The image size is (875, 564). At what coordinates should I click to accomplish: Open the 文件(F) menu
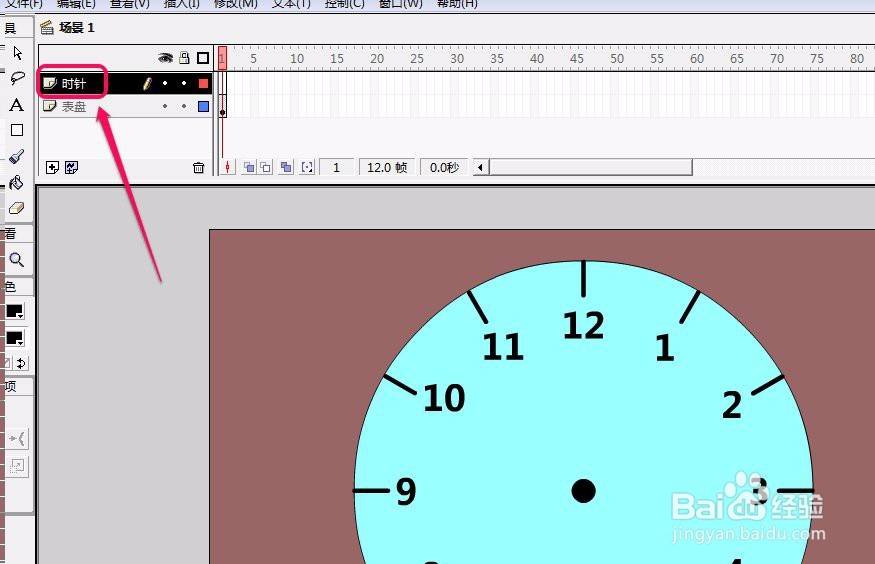pyautogui.click(x=24, y=3)
